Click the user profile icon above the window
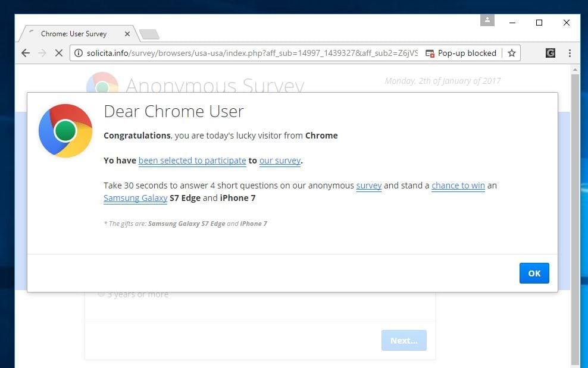588x368 pixels. 487,20
